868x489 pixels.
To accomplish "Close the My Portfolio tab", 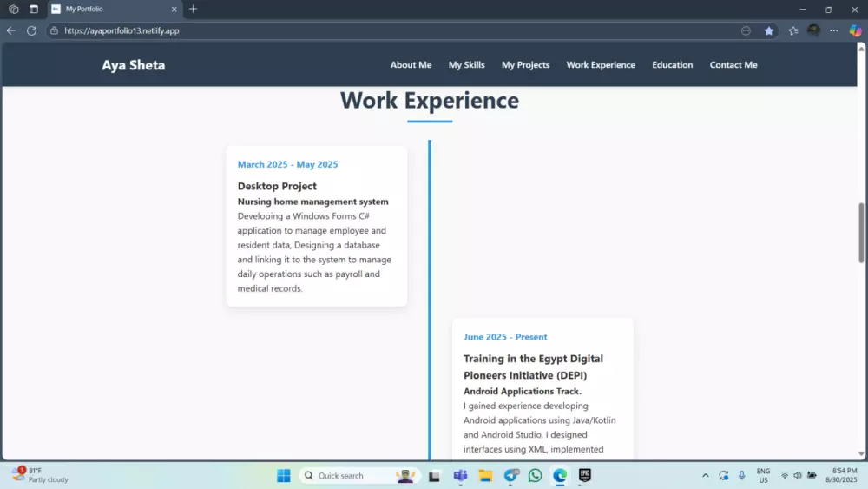I will pyautogui.click(x=174, y=9).
